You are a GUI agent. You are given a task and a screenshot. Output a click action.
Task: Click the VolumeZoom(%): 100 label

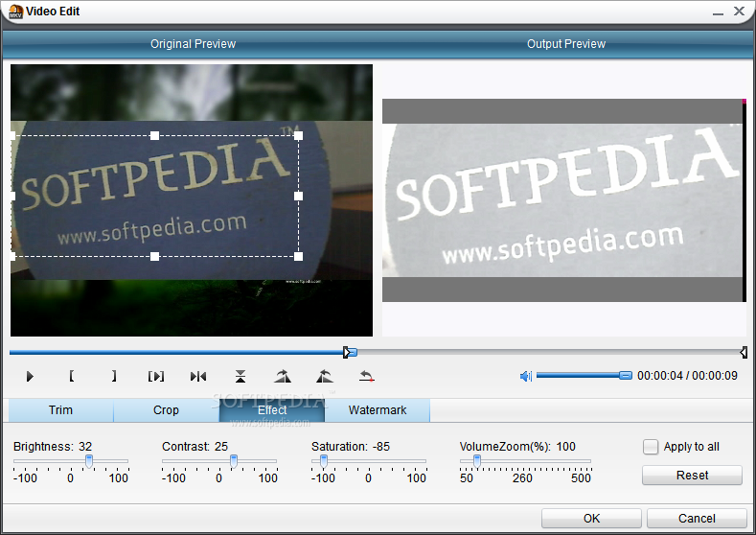[517, 447]
